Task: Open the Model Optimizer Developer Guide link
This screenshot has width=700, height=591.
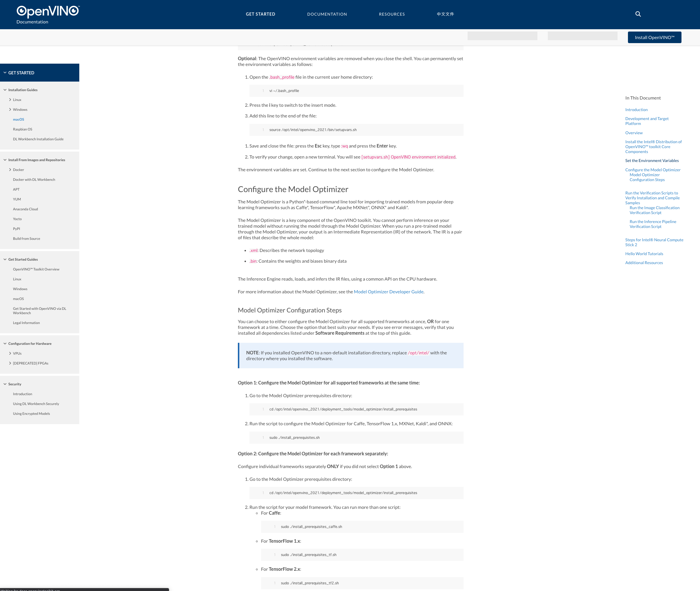Action: pos(388,292)
